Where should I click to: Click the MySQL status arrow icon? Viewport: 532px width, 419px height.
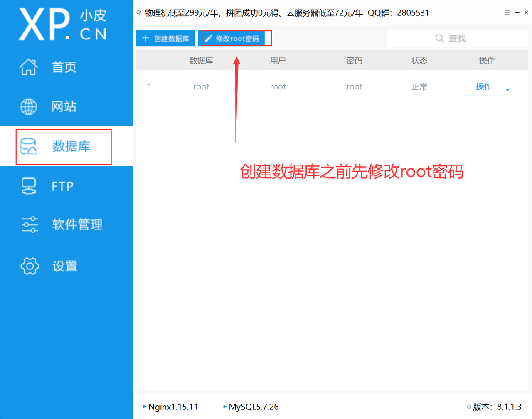pyautogui.click(x=225, y=407)
